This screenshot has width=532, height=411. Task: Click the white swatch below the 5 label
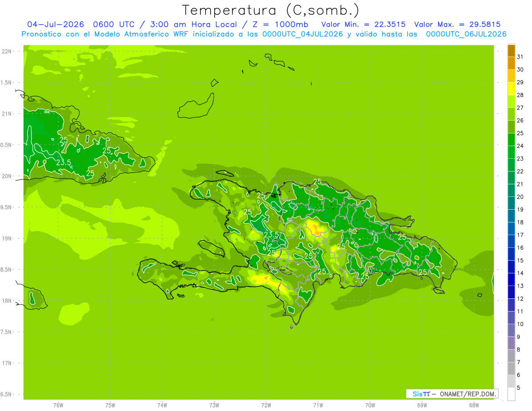511,394
